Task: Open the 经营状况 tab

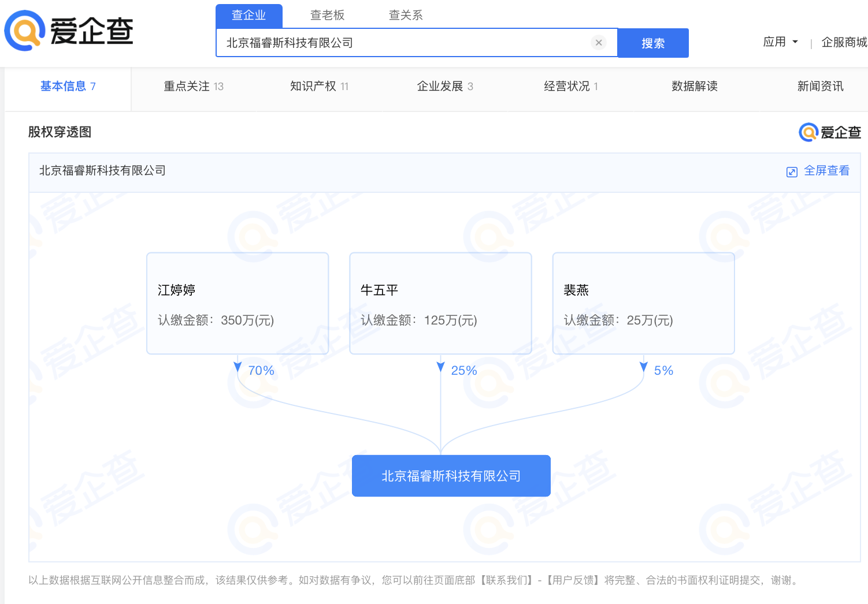Action: [571, 87]
